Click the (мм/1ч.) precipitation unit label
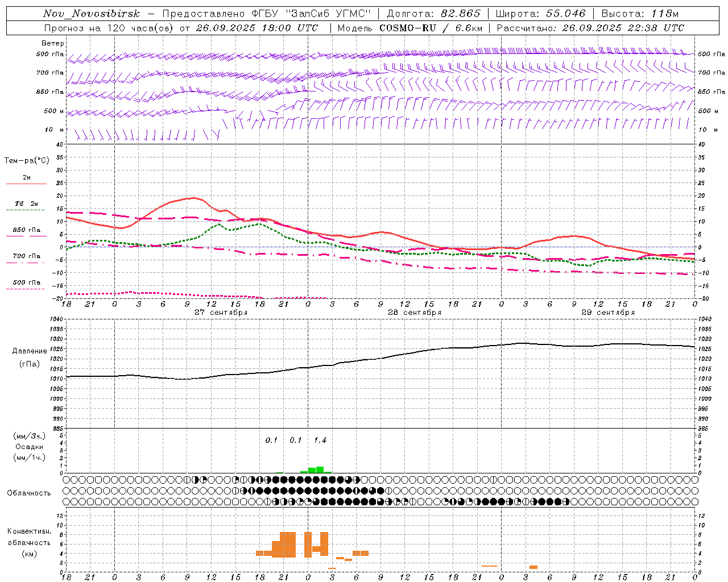Viewport: 728px width, 582px height. tap(30, 458)
